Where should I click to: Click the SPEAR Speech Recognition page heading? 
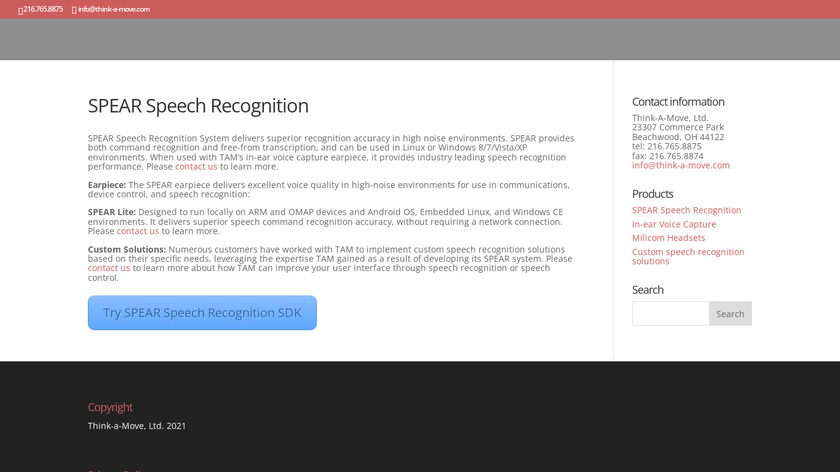[198, 106]
